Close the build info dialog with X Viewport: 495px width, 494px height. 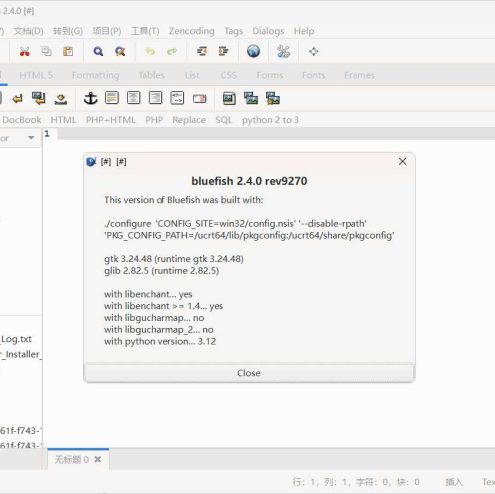point(402,161)
